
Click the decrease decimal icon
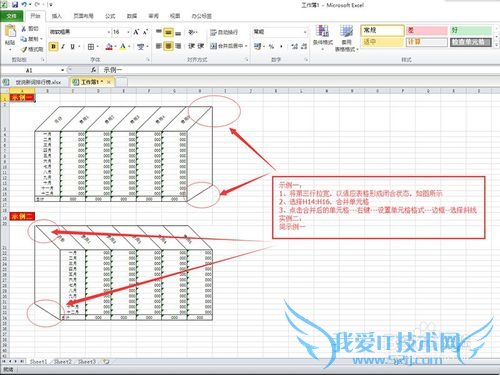click(304, 46)
